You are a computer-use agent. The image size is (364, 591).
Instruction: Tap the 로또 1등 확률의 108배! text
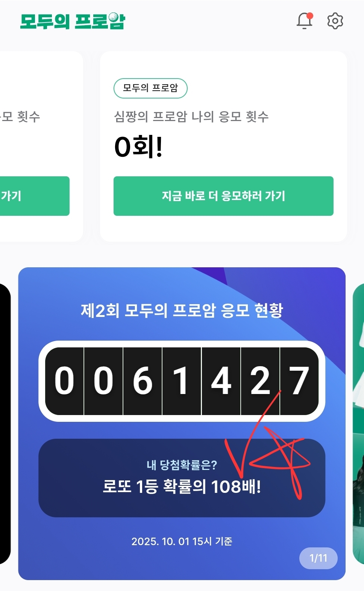click(x=182, y=487)
